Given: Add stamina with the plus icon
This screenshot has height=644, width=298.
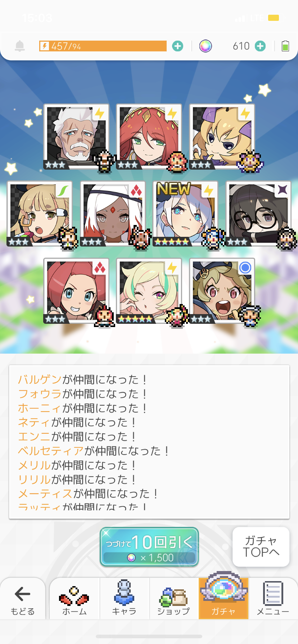Looking at the screenshot, I should [177, 46].
